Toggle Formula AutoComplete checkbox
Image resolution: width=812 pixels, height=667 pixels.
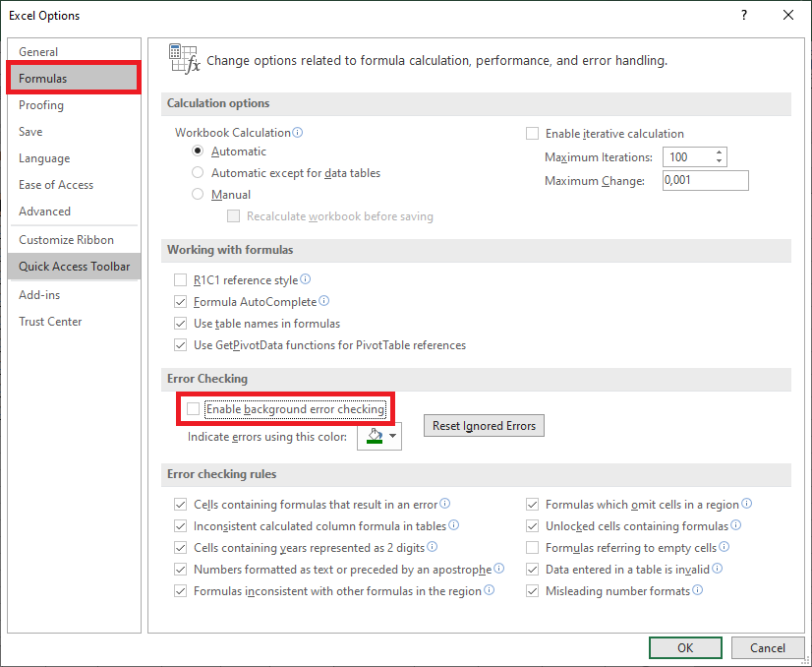coord(180,302)
